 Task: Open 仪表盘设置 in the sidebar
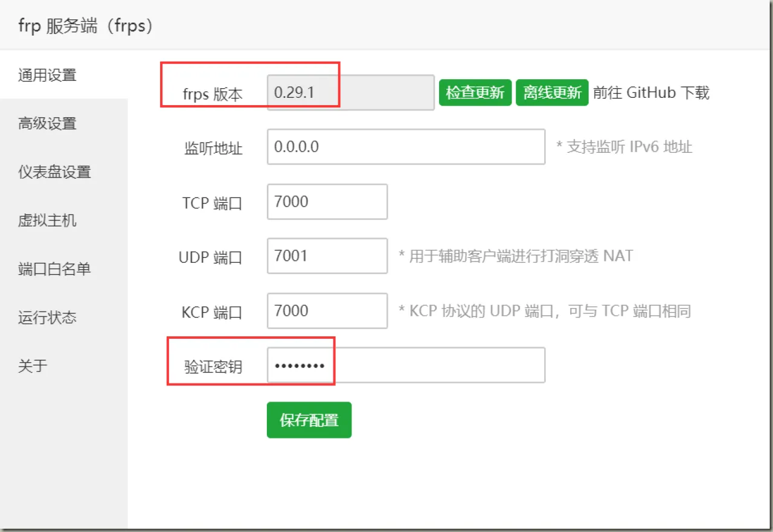tap(54, 172)
